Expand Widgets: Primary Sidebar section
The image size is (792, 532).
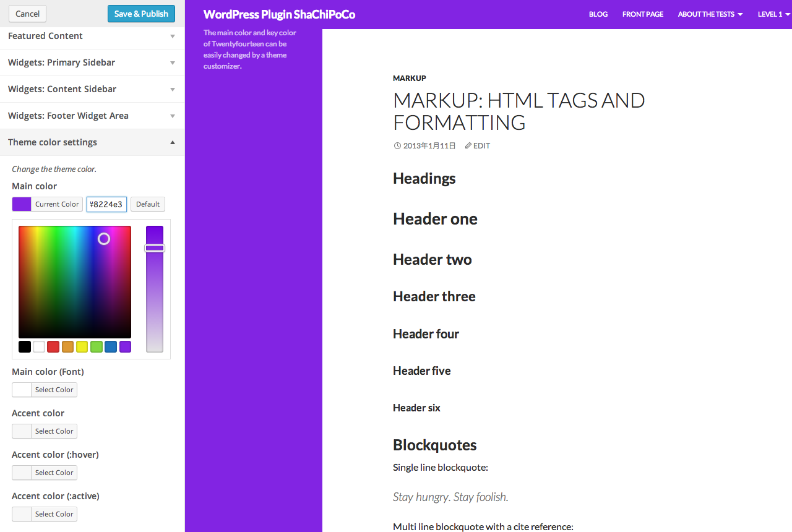click(x=92, y=62)
